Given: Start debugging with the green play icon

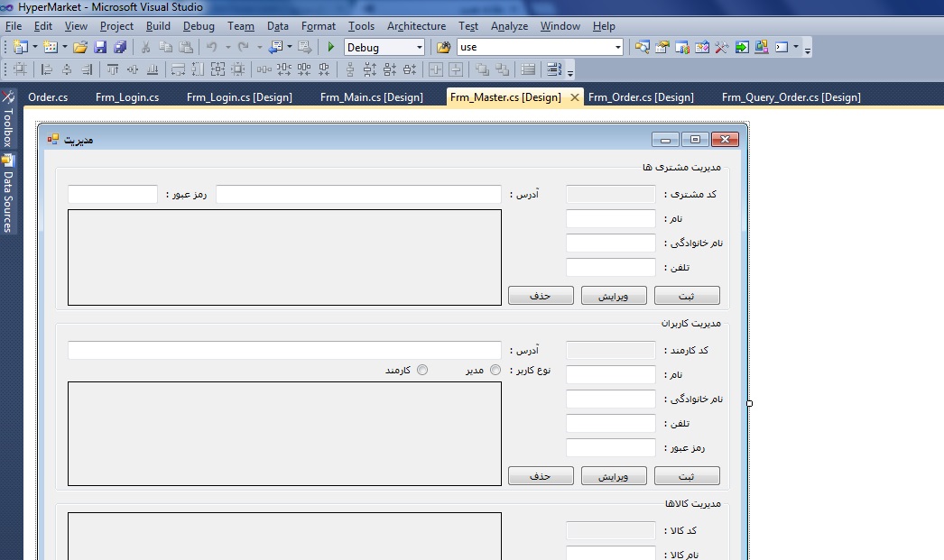Looking at the screenshot, I should (x=331, y=47).
